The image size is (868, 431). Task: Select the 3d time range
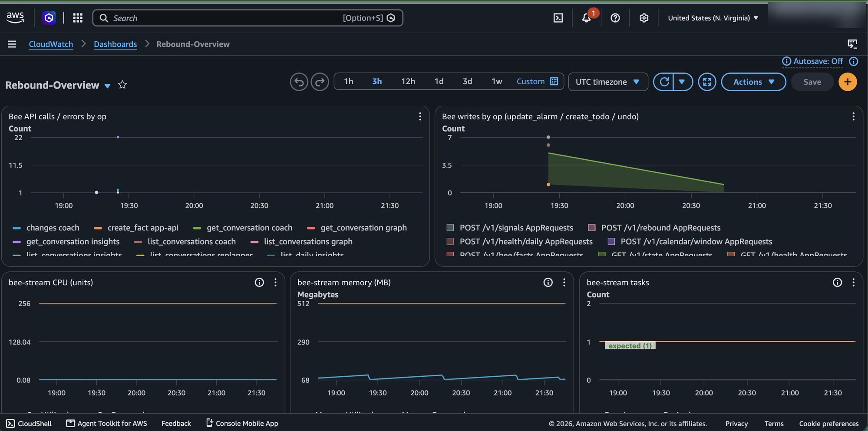467,81
